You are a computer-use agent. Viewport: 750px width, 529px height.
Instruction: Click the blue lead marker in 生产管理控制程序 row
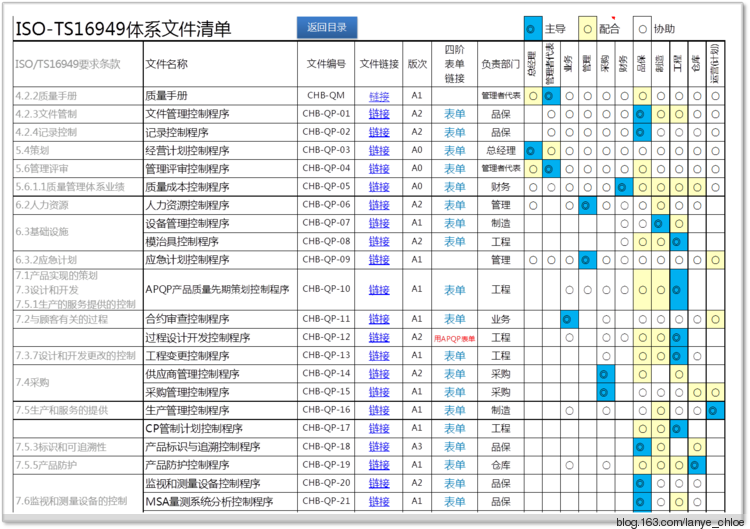[x=715, y=410]
